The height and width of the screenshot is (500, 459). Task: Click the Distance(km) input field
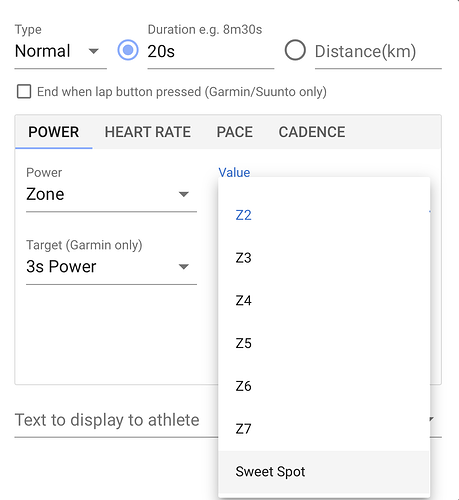pyautogui.click(x=378, y=52)
